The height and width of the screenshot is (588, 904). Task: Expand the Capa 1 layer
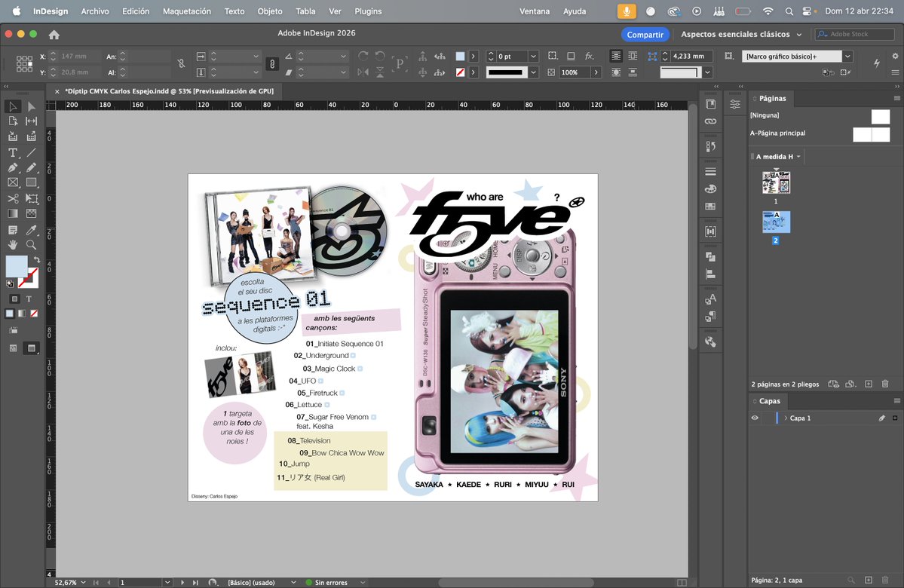point(785,418)
